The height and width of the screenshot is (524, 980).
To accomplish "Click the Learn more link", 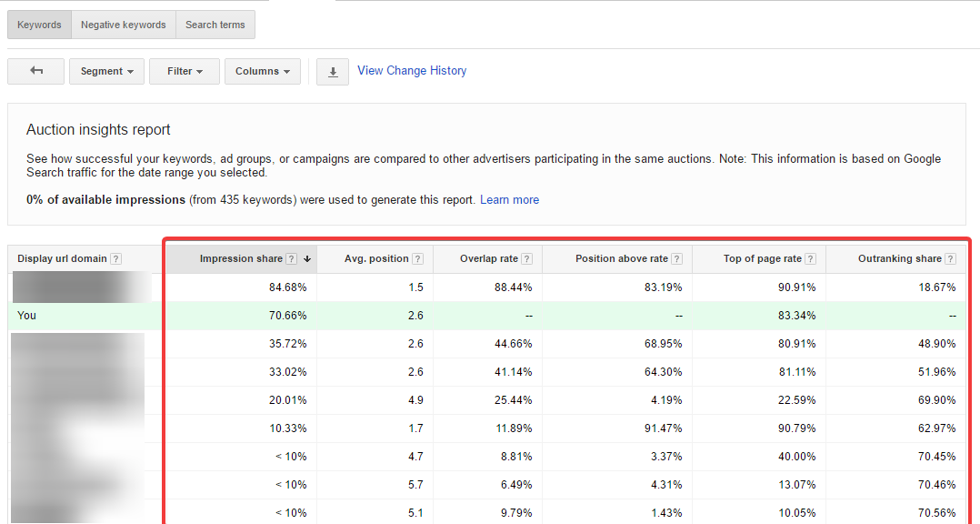I will point(509,199).
